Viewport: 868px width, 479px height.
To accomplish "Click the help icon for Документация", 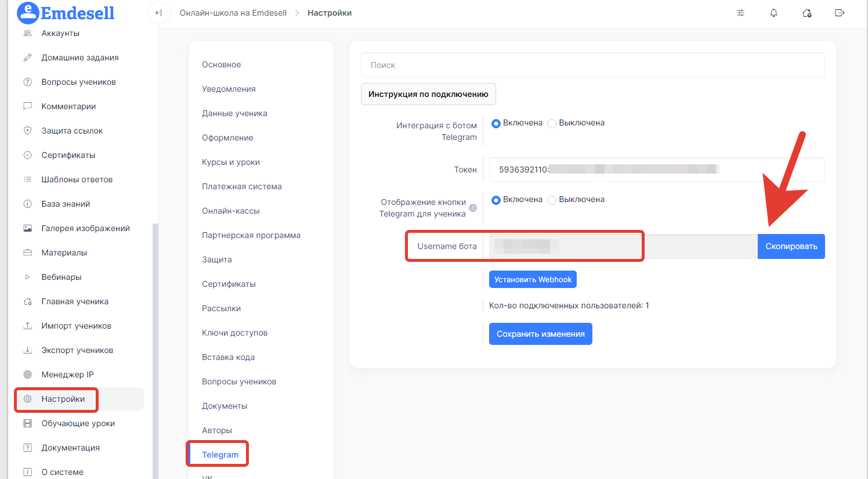I will 27,448.
